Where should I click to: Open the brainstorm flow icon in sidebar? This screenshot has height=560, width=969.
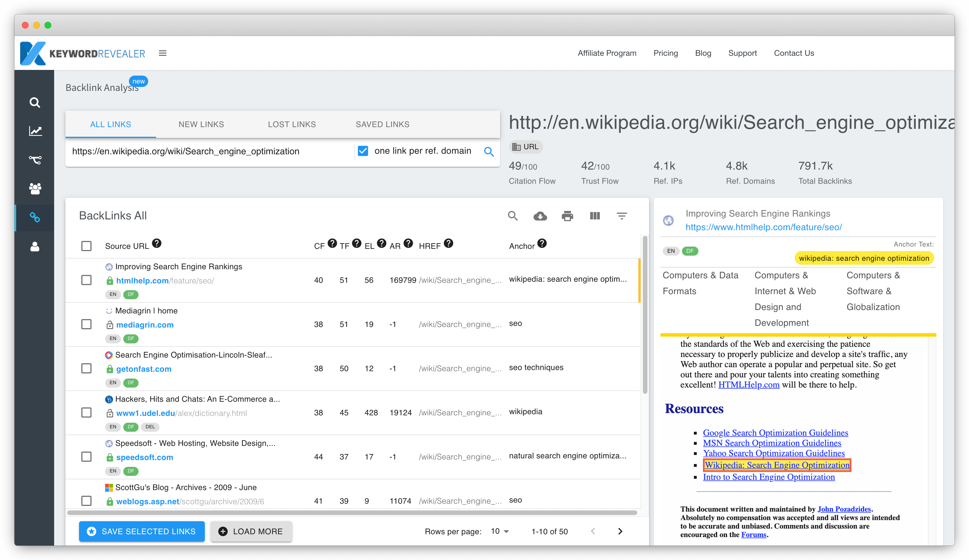[x=35, y=159]
